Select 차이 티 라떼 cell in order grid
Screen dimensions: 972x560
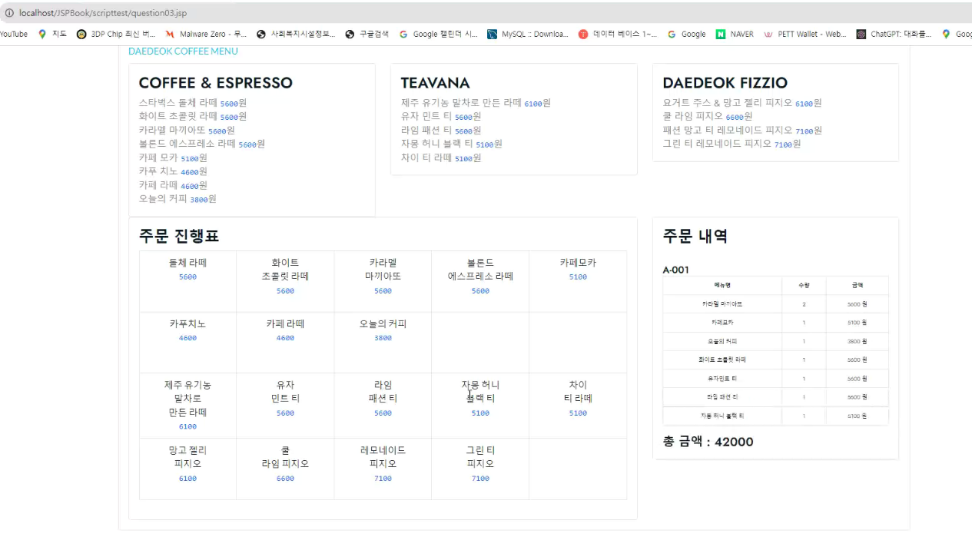coord(578,406)
